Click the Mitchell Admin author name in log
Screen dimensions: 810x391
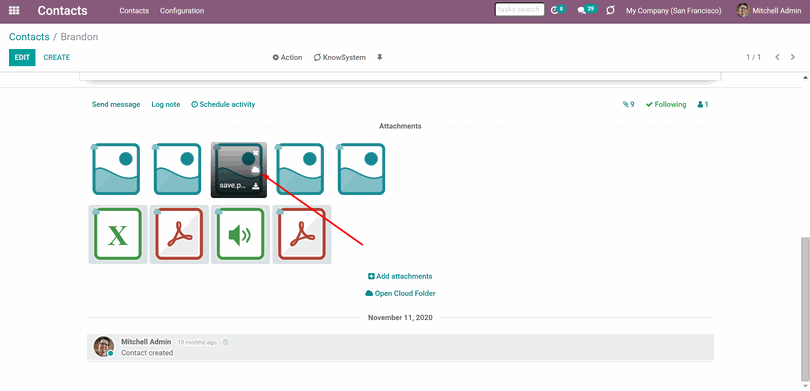pos(146,342)
